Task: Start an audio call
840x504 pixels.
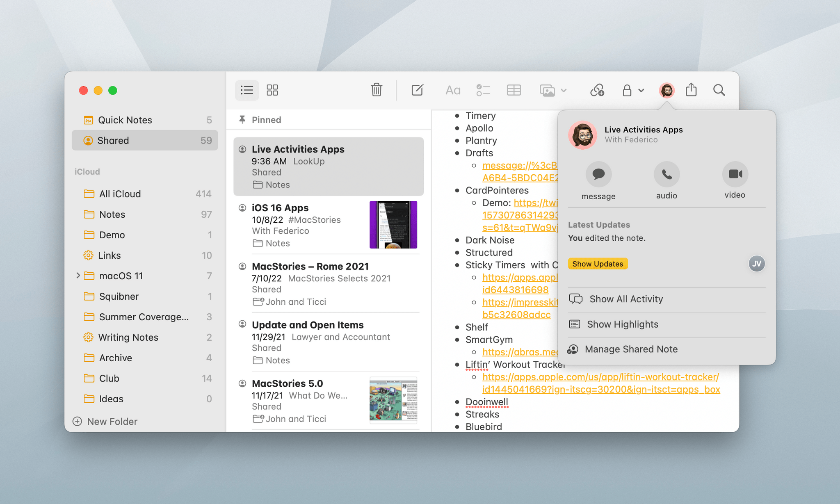Action: click(x=667, y=174)
